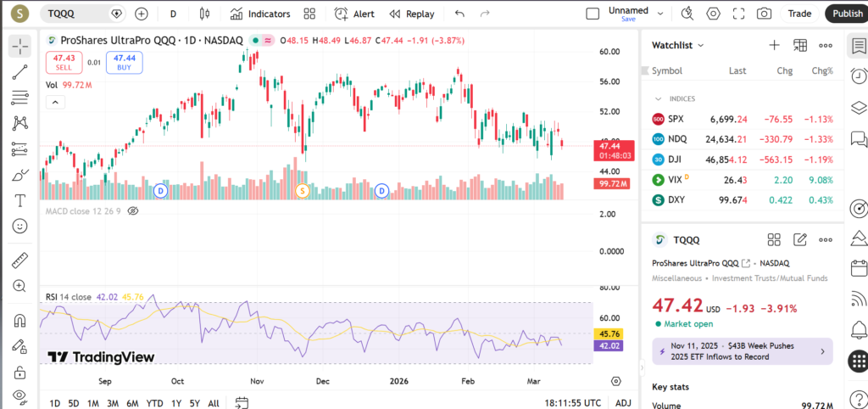Select the YTD time range tab

[154, 403]
